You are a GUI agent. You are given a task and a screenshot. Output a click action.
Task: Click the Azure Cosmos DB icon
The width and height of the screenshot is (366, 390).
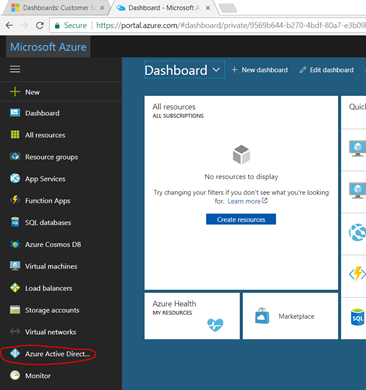15,244
